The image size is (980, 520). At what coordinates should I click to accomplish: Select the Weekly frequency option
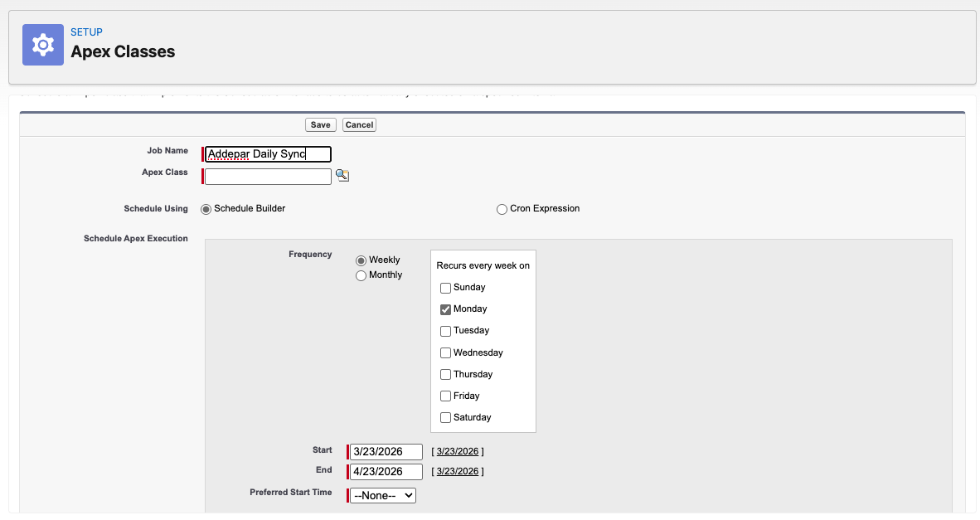[x=361, y=260]
